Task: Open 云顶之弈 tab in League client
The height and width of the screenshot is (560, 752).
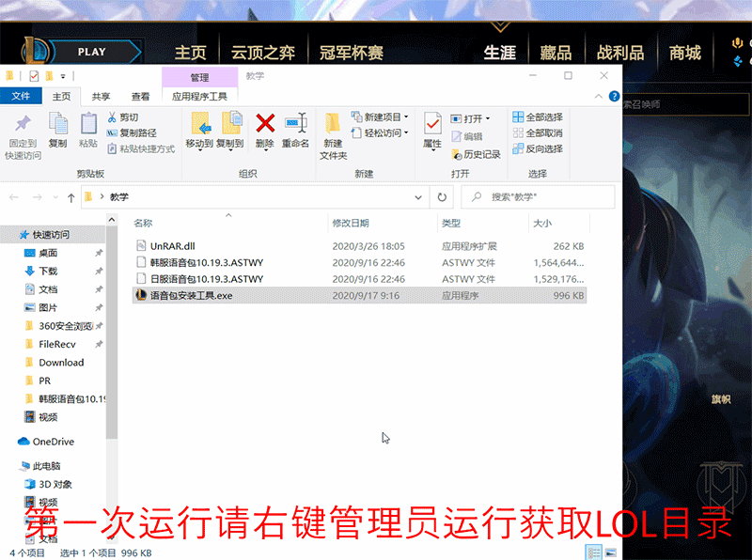Action: coord(263,53)
